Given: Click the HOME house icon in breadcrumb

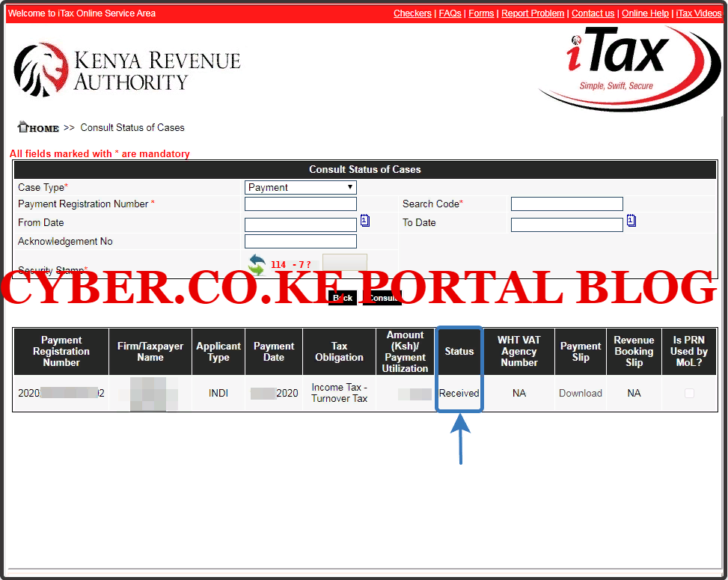Looking at the screenshot, I should click(x=23, y=126).
